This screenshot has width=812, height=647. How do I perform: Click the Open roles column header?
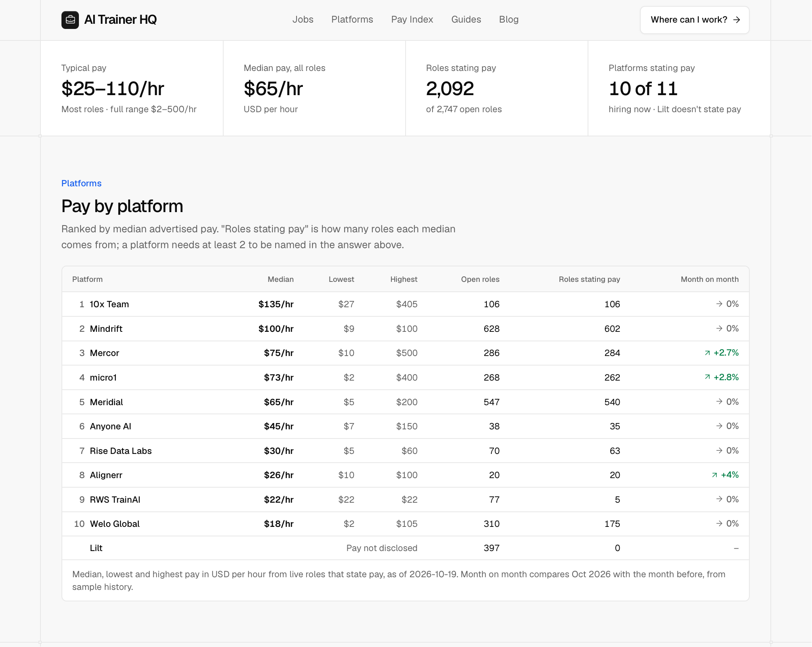(x=480, y=279)
